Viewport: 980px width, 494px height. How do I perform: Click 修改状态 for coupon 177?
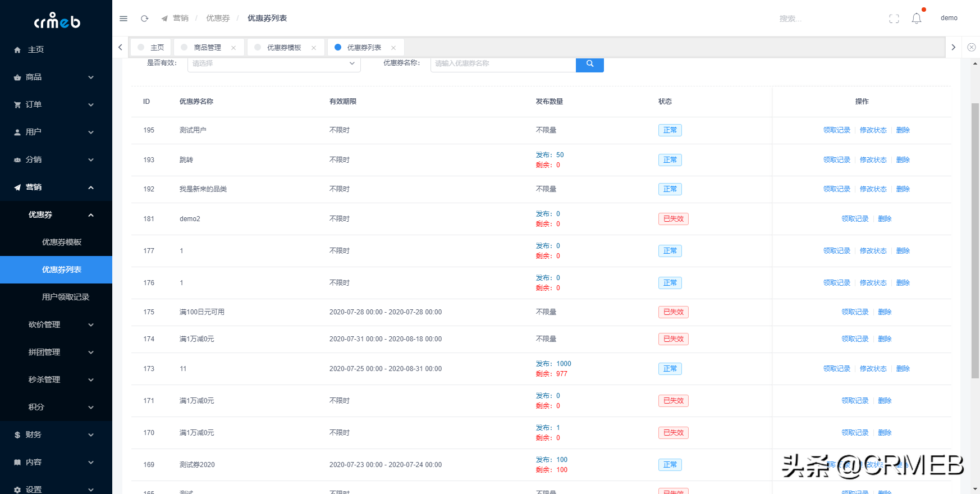873,251
